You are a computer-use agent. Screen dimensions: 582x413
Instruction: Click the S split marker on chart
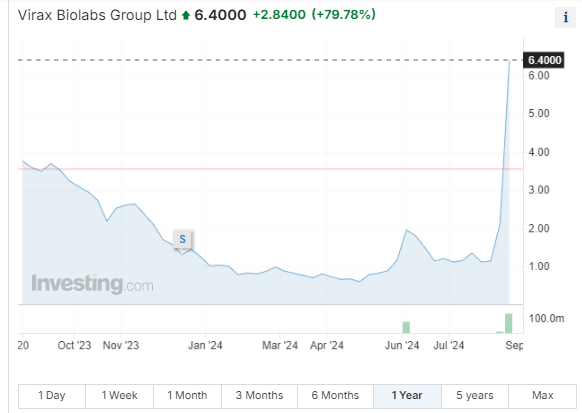[x=182, y=239]
